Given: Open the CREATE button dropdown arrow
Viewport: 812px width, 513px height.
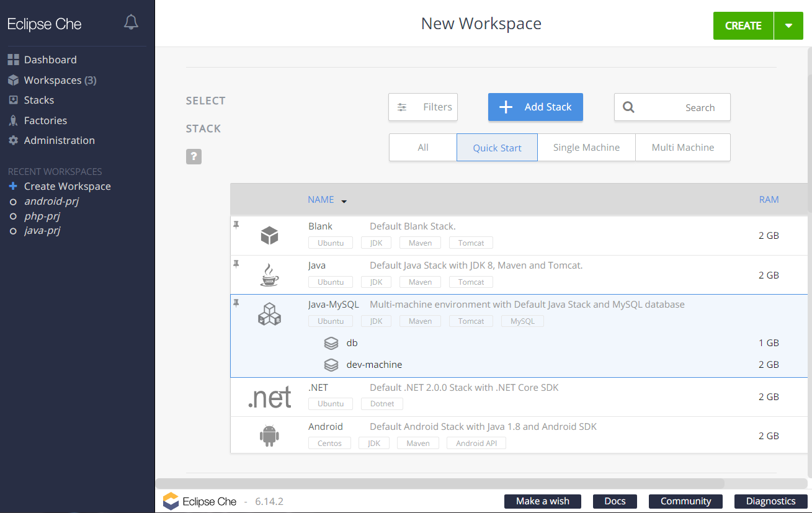Looking at the screenshot, I should click(788, 25).
